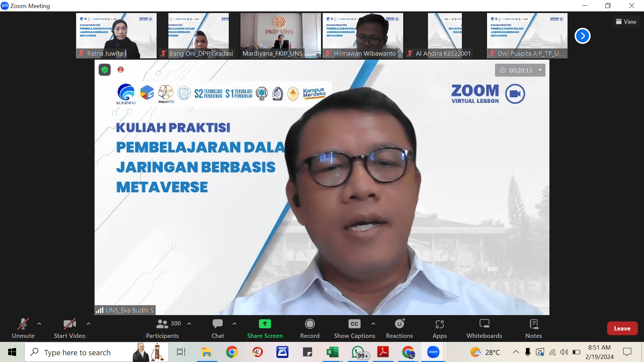This screenshot has height=362, width=644.
Task: Click the green encryption shield icon
Action: tap(105, 70)
